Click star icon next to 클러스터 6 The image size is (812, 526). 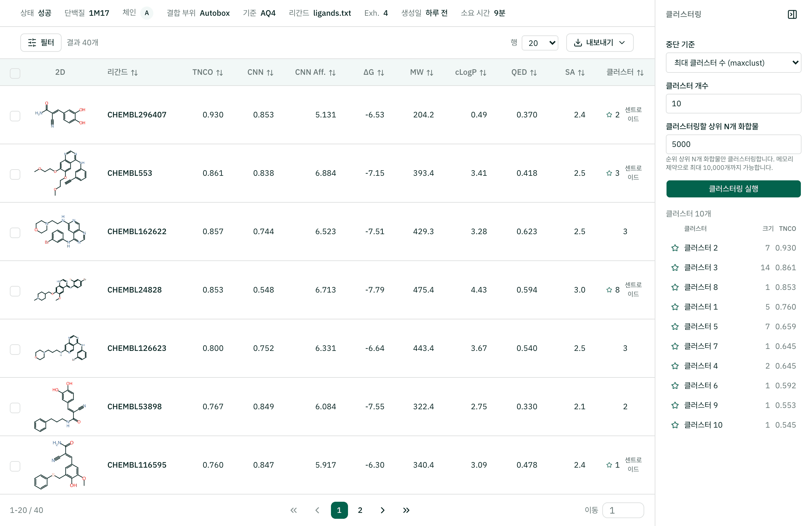(674, 386)
